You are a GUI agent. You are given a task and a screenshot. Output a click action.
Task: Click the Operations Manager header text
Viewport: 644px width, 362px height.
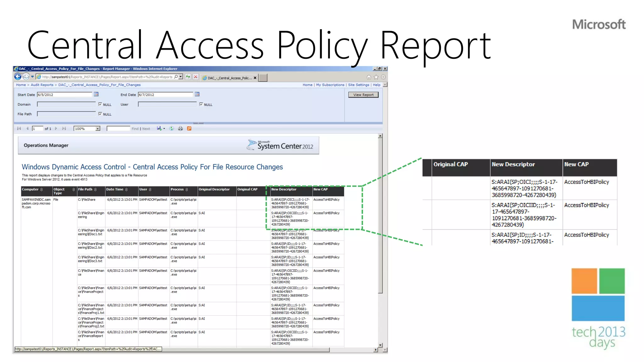[x=46, y=145]
